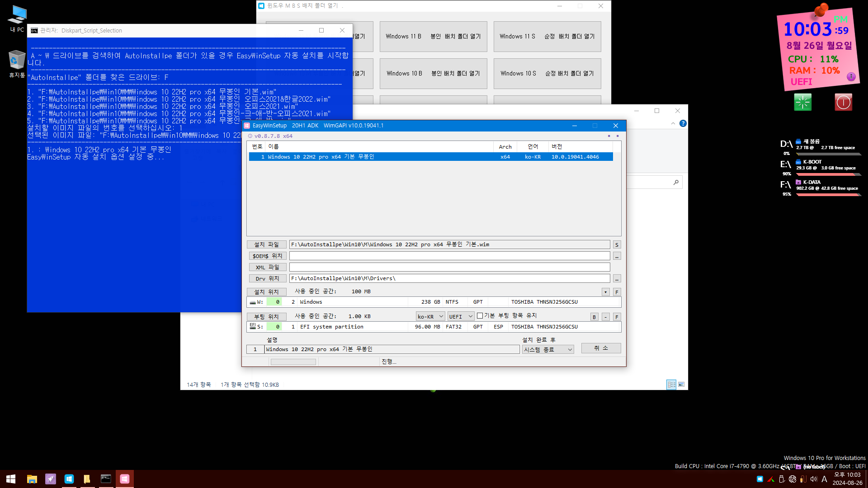Click the power cable tray icon
Viewport: 868px width, 488px height.
(x=803, y=479)
